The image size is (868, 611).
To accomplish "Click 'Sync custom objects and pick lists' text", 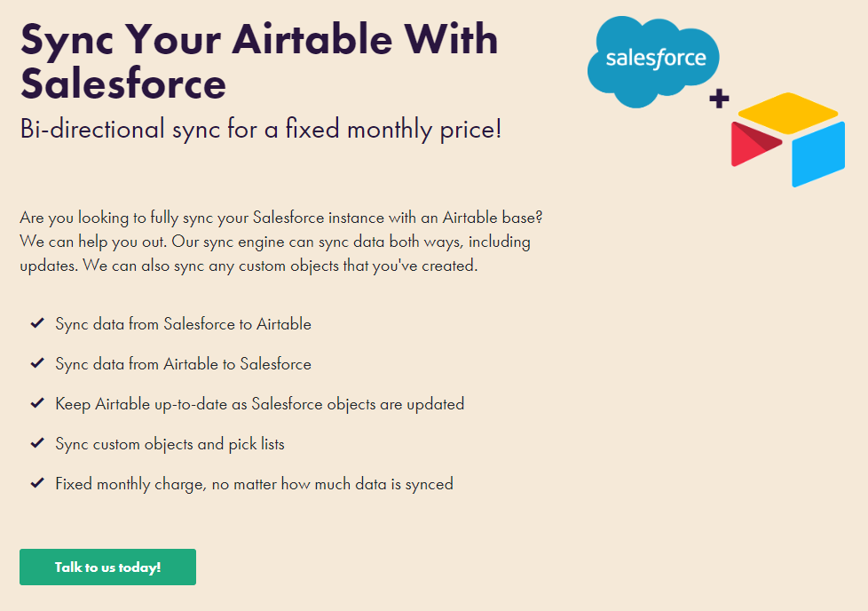I will pos(170,444).
